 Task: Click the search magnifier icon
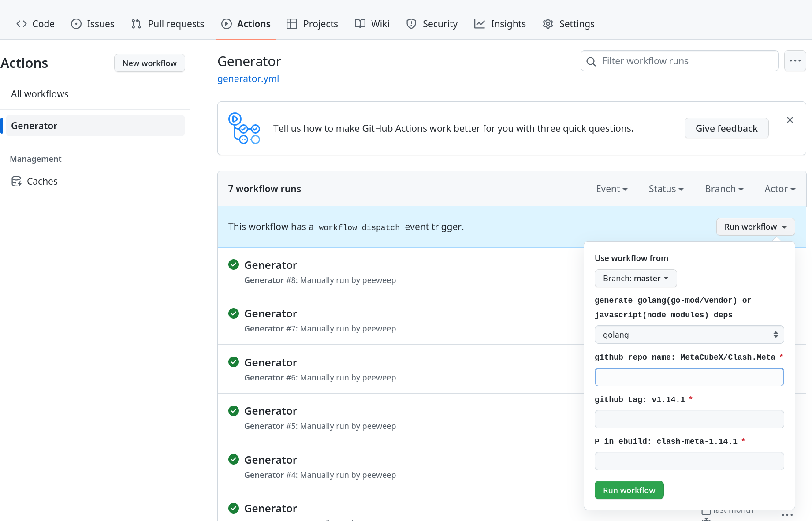591,61
